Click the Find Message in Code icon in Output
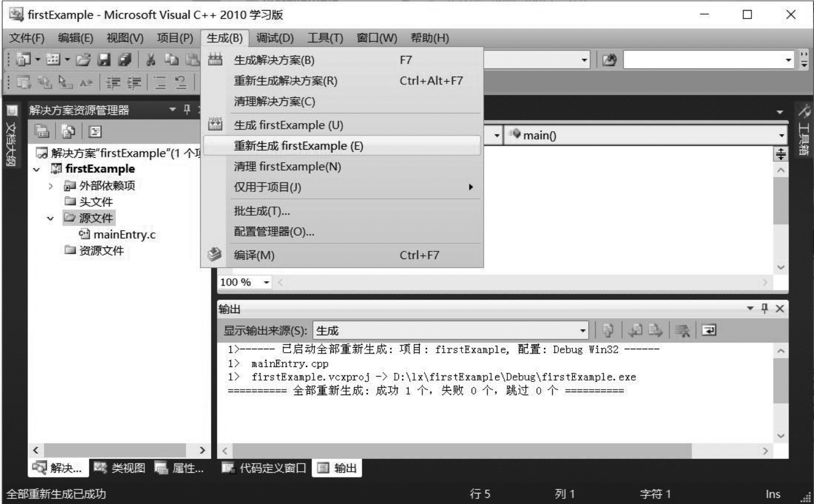 click(608, 330)
